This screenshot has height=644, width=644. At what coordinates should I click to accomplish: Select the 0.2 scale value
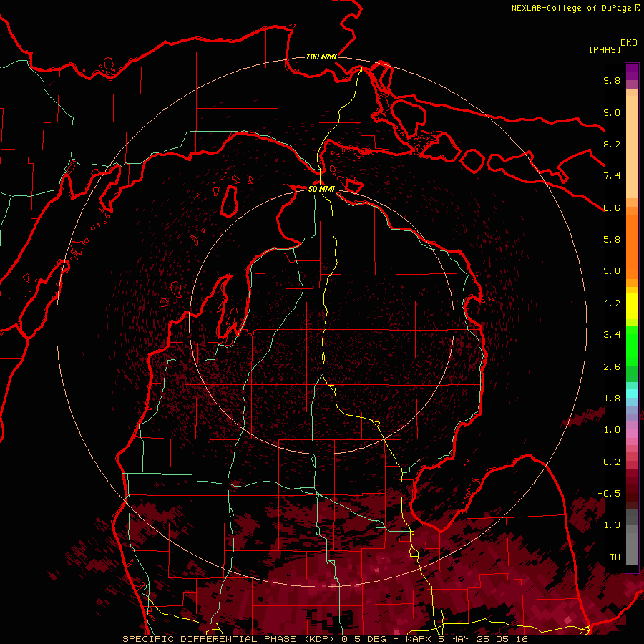612,462
